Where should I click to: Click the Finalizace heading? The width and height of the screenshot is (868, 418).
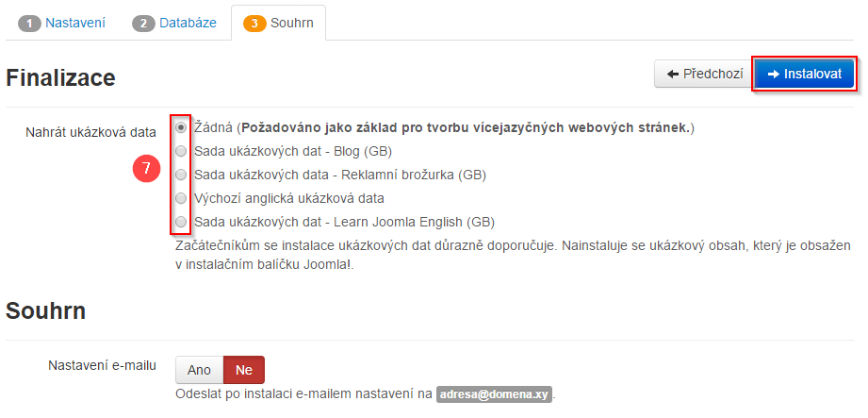[60, 77]
